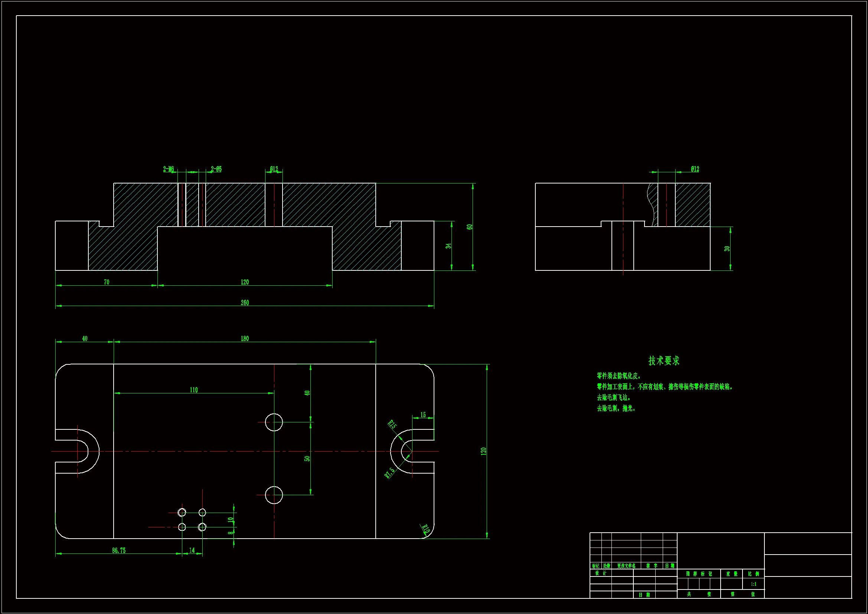The height and width of the screenshot is (614, 868).
Task: Select the 1:1 scale value in title block
Action: (x=753, y=584)
